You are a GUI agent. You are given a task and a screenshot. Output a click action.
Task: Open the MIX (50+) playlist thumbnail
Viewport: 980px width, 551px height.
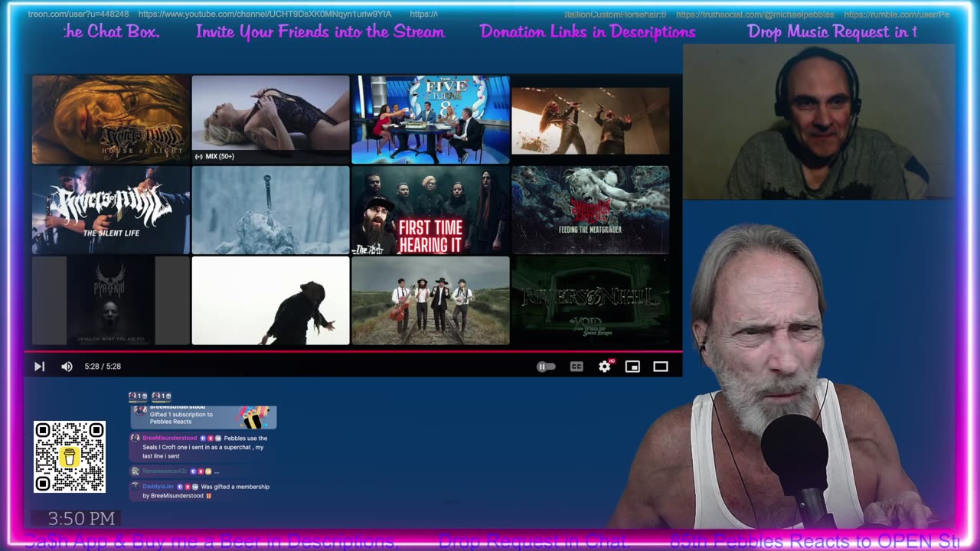click(270, 119)
